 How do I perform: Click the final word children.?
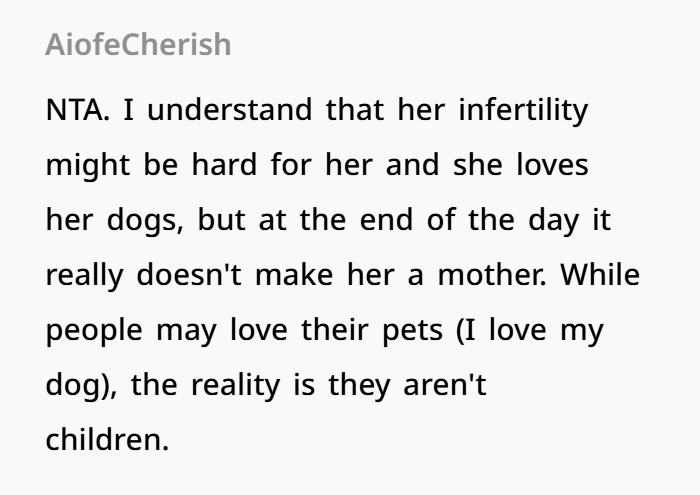[x=107, y=440]
